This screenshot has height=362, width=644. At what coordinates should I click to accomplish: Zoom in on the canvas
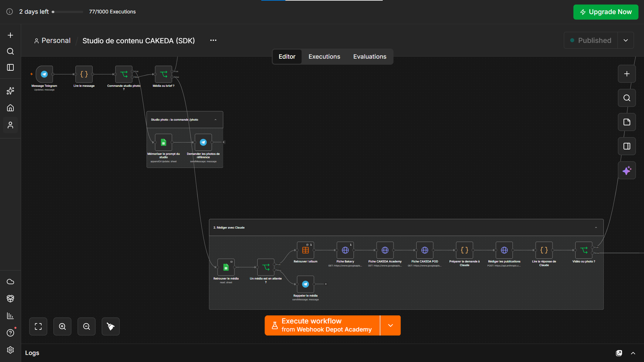(x=62, y=327)
